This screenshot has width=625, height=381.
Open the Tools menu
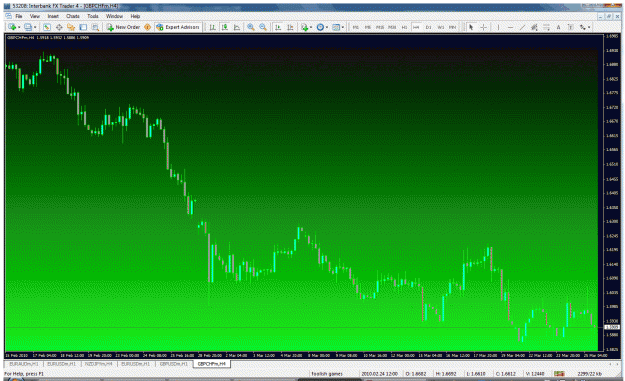coord(92,16)
